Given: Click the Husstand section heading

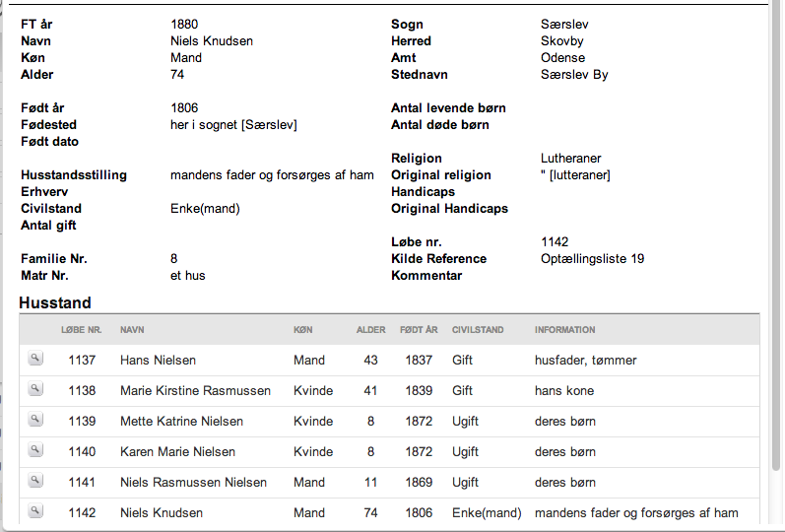Looking at the screenshot, I should (55, 302).
